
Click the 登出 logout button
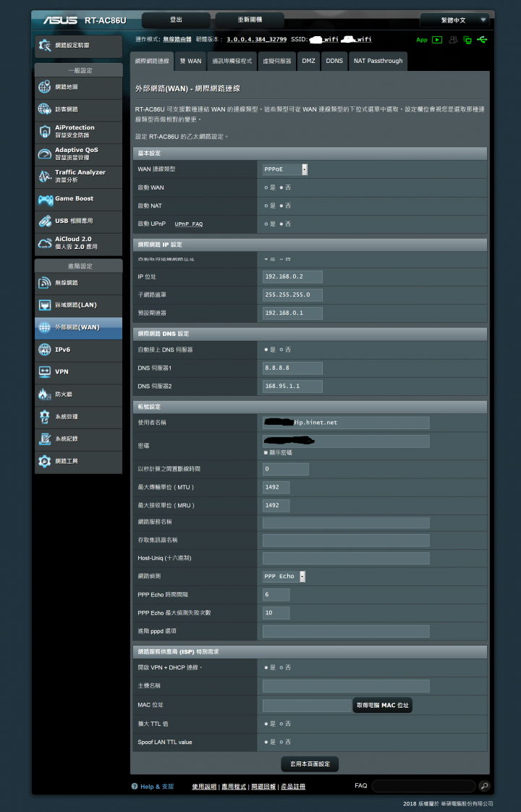(176, 20)
